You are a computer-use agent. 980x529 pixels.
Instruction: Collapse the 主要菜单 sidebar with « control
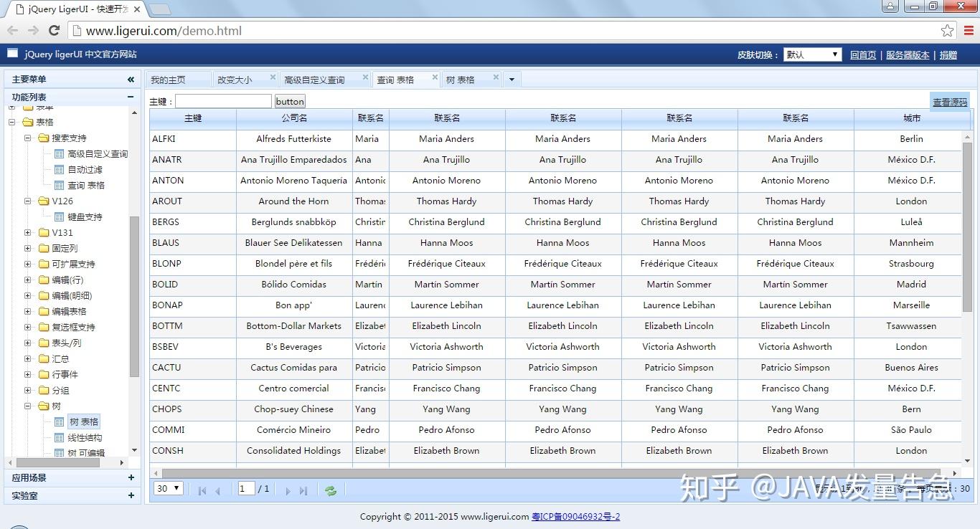click(131, 79)
